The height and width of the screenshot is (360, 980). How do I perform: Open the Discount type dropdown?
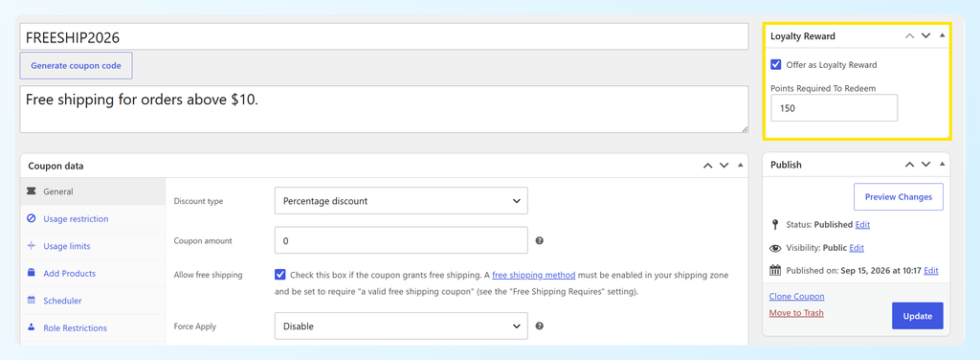[401, 201]
